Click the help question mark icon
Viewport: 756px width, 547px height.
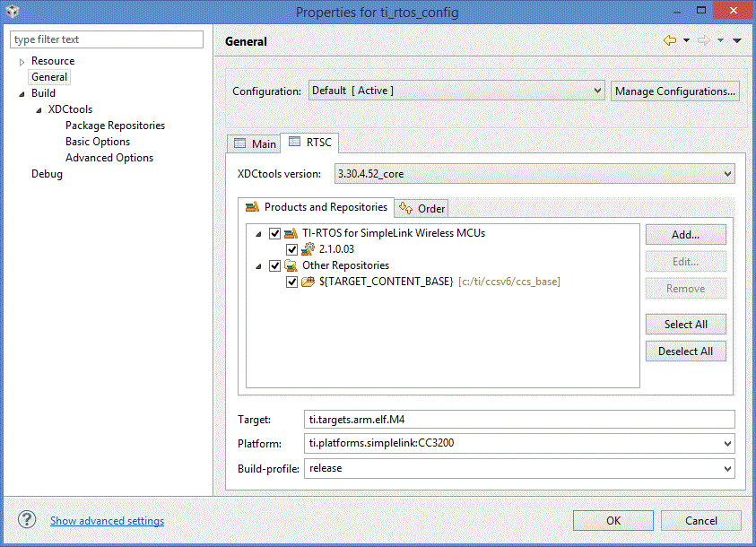coord(27,520)
